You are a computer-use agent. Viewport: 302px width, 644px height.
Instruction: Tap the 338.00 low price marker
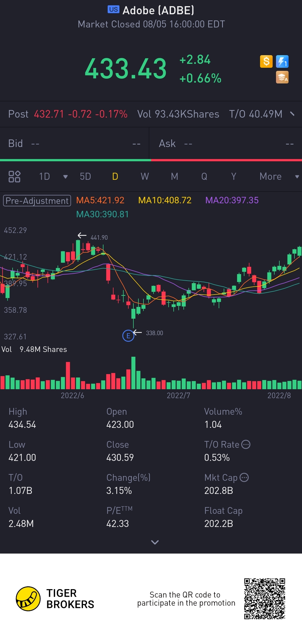[x=154, y=333]
